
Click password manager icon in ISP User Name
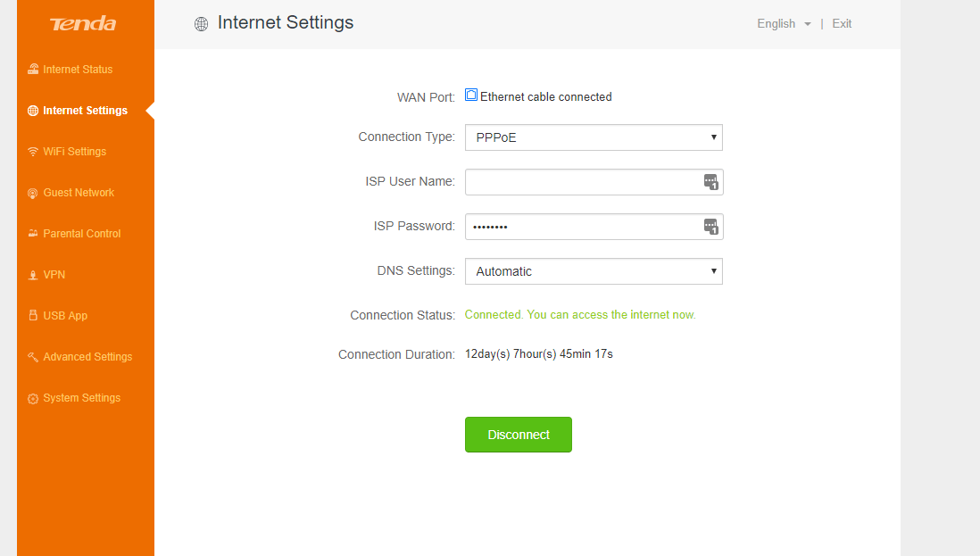point(710,182)
